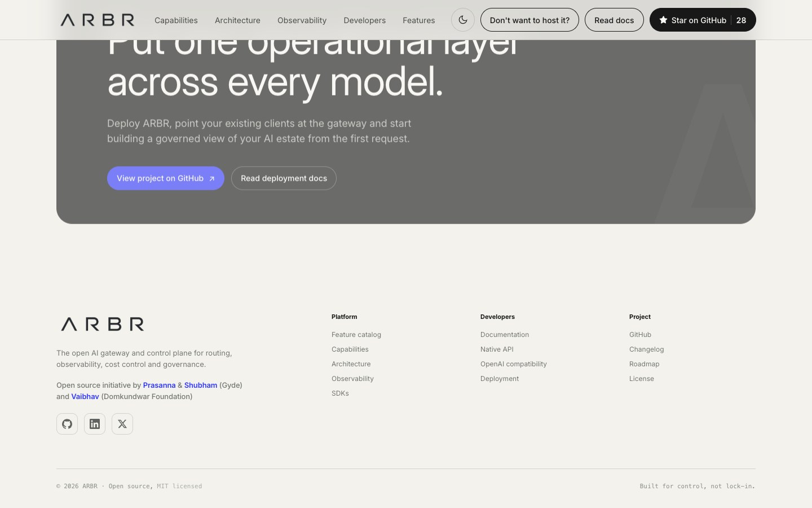Go to Architecture in the top nav

(237, 20)
